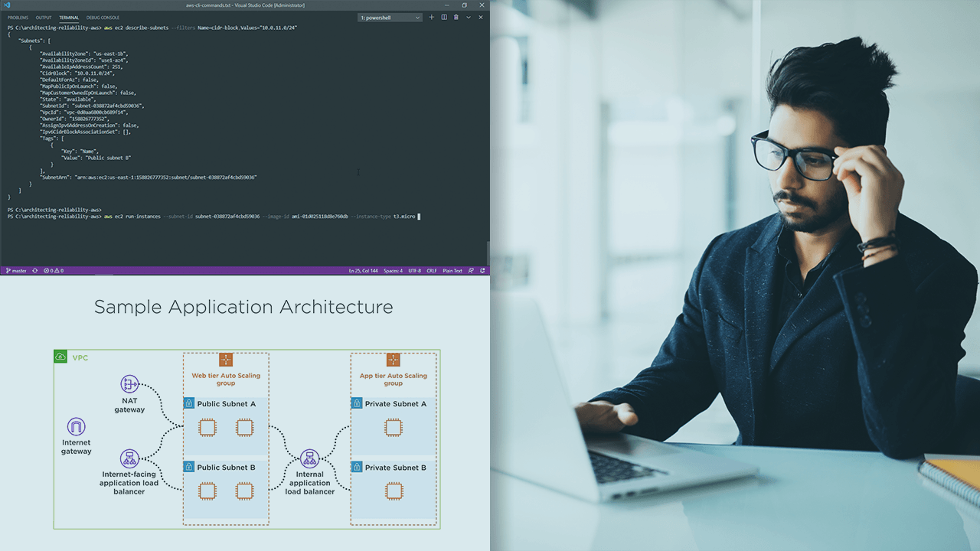Switch to the PROBLEMS tab
The image size is (980, 551).
click(x=16, y=17)
